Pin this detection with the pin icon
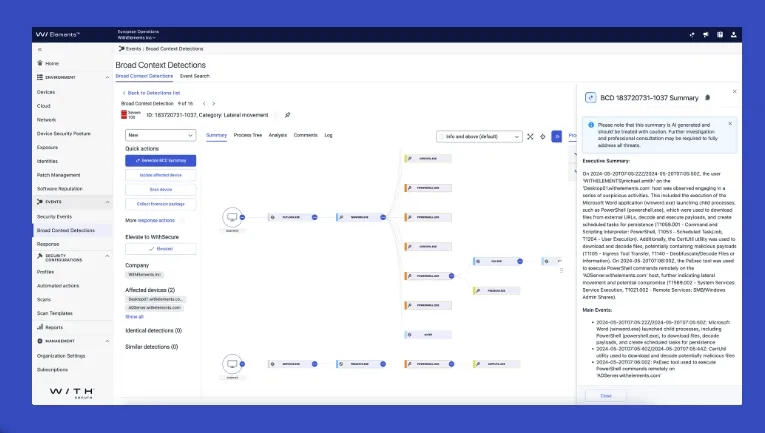Viewport: 765px width, 433px height. [287, 115]
